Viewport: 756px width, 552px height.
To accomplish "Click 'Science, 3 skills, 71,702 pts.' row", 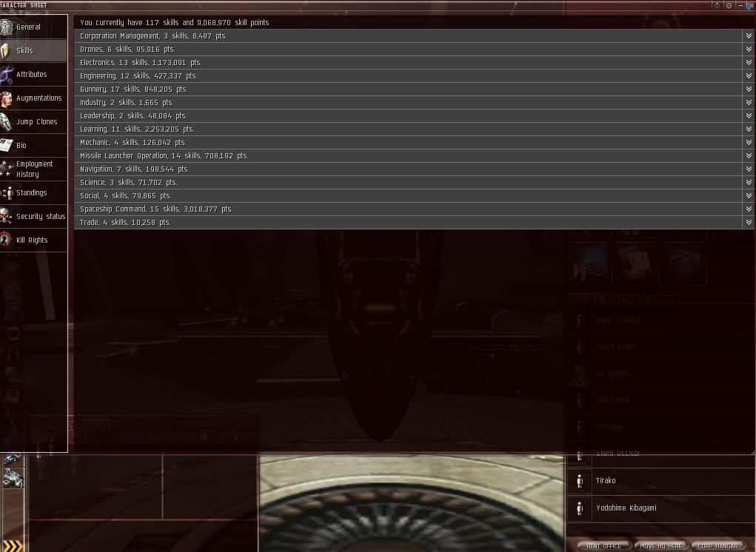I will [x=414, y=183].
